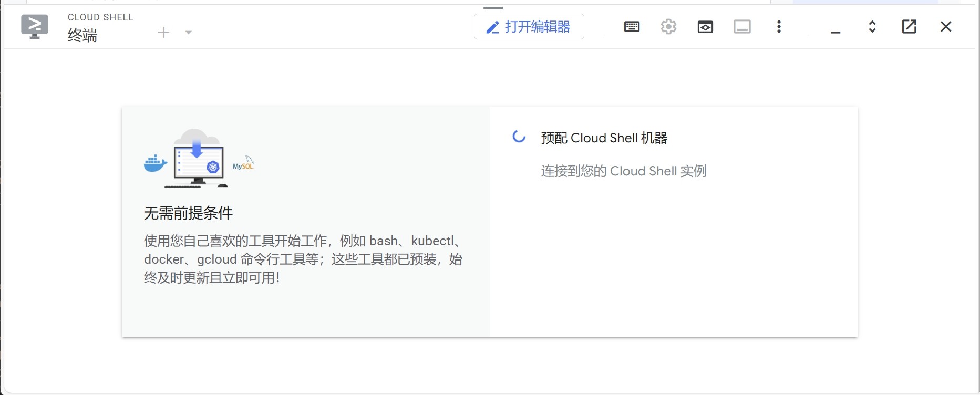Viewport: 980px width, 395px height.
Task: Click the Docker and MySQL illustration
Action: click(x=199, y=158)
